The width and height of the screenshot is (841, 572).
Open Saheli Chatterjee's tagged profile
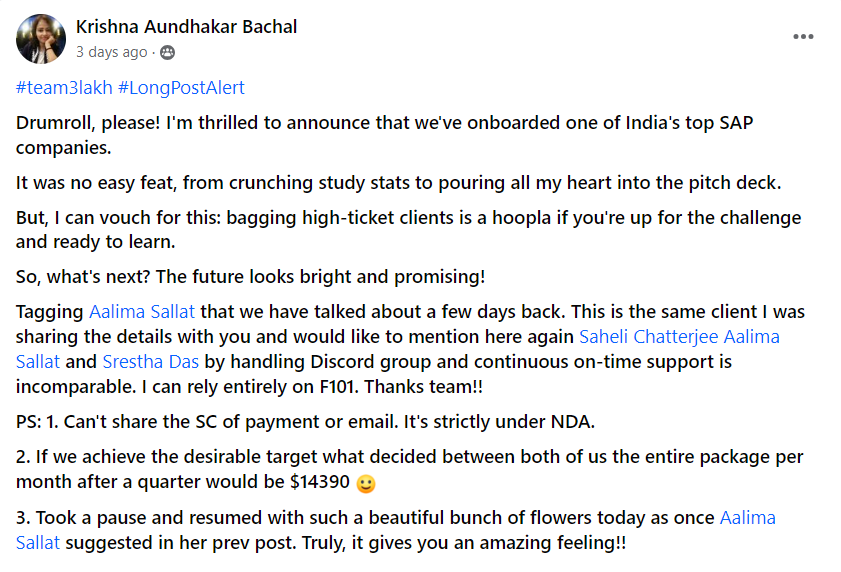[x=648, y=336]
